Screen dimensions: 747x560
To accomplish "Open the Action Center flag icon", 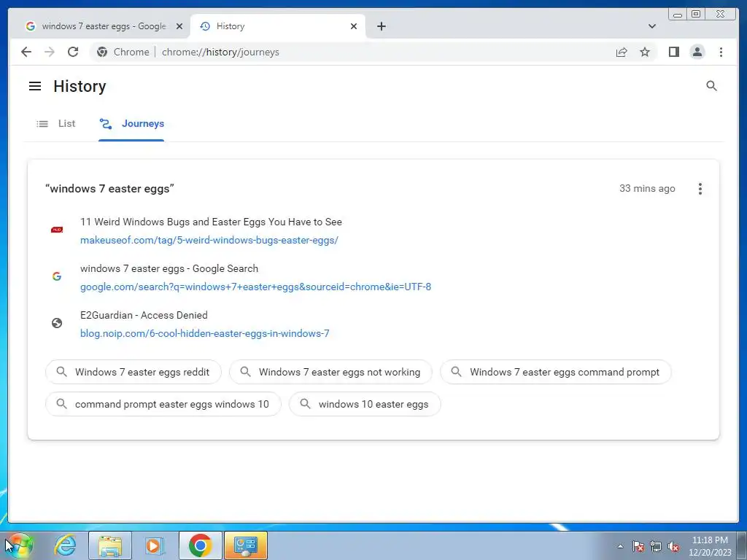I will (x=638, y=546).
